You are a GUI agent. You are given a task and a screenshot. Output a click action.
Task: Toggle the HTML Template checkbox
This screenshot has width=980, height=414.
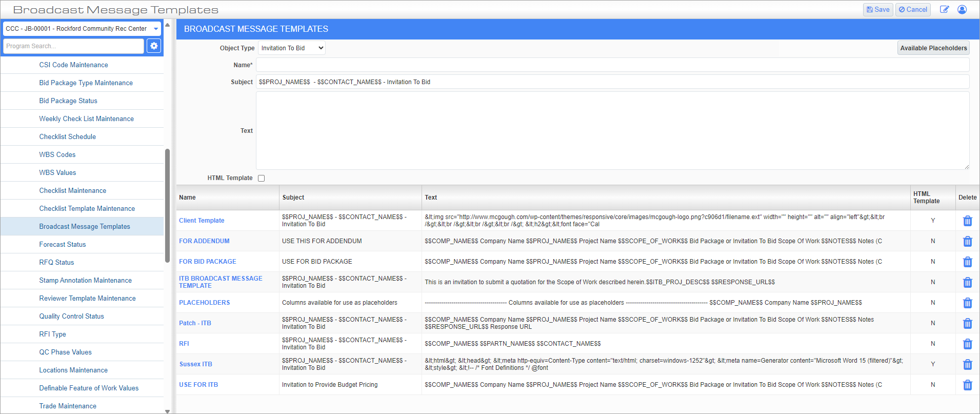click(262, 178)
